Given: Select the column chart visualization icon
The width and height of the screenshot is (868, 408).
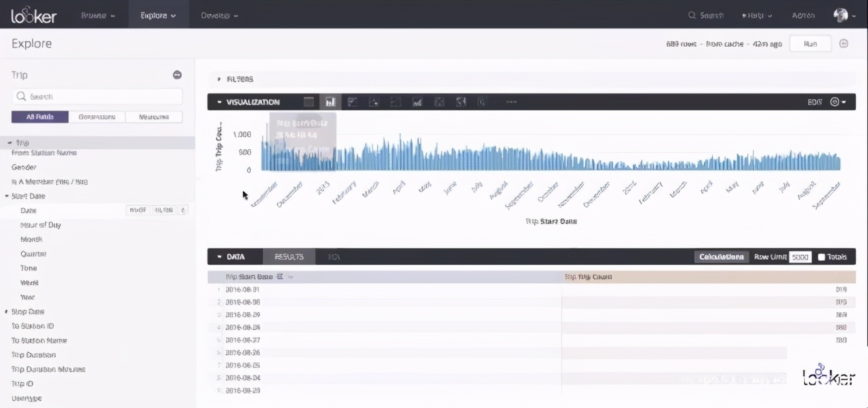Looking at the screenshot, I should 330,102.
